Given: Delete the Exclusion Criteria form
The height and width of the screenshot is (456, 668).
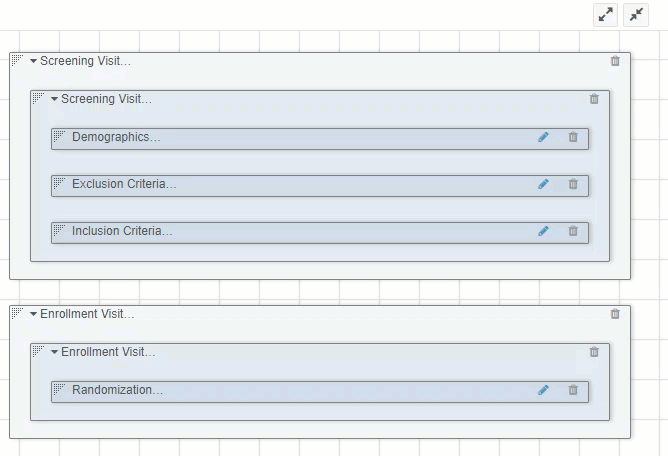Looking at the screenshot, I should (573, 184).
